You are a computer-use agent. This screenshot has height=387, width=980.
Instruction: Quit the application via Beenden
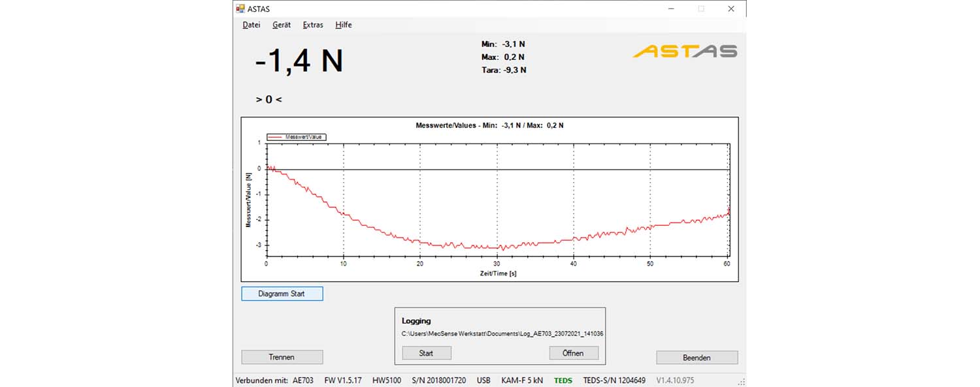696,358
